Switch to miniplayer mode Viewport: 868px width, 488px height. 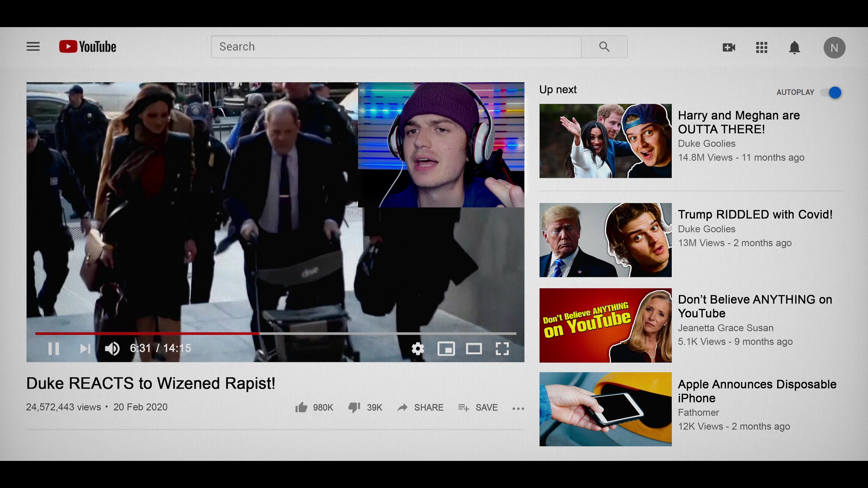pyautogui.click(x=446, y=348)
